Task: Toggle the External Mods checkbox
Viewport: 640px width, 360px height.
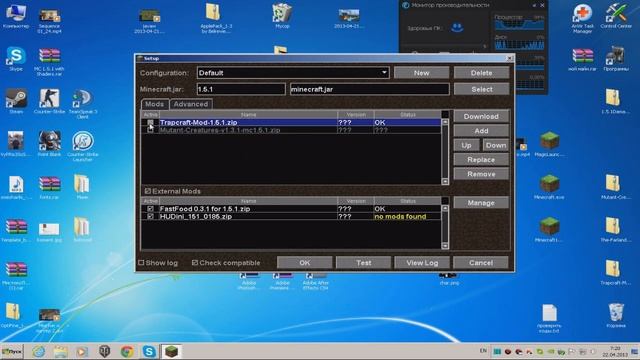Action: (148, 191)
